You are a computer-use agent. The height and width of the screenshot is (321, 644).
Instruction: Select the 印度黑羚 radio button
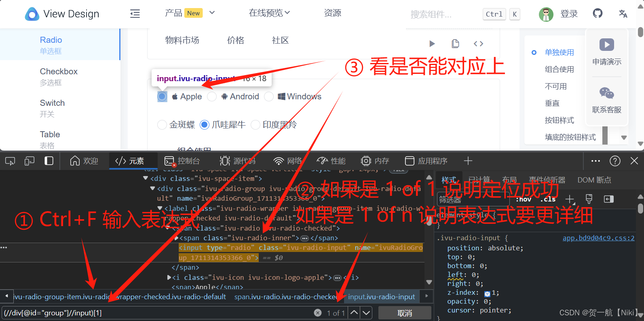click(255, 125)
